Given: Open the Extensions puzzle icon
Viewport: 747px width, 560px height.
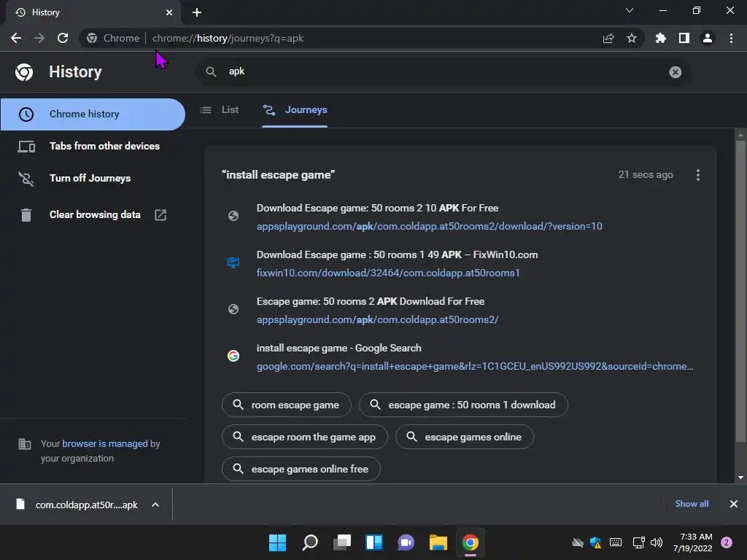Looking at the screenshot, I should (x=661, y=38).
